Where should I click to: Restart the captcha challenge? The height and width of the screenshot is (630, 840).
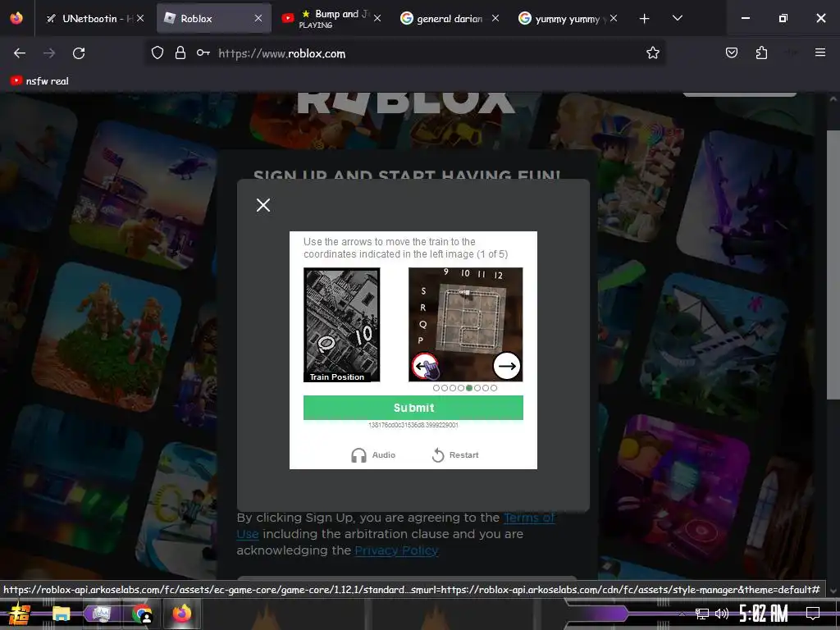pos(455,454)
